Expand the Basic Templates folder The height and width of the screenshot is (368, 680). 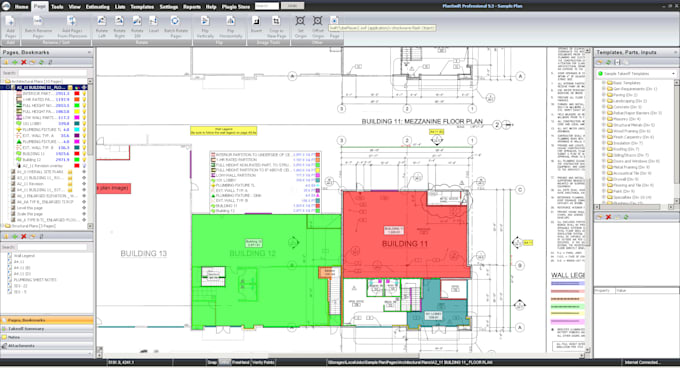point(604,83)
